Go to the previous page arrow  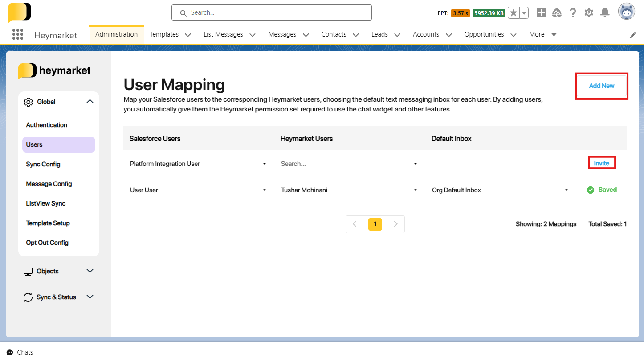point(355,224)
